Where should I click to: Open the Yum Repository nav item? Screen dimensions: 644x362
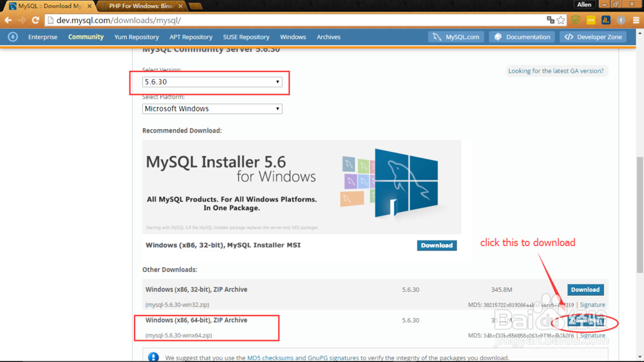click(137, 37)
